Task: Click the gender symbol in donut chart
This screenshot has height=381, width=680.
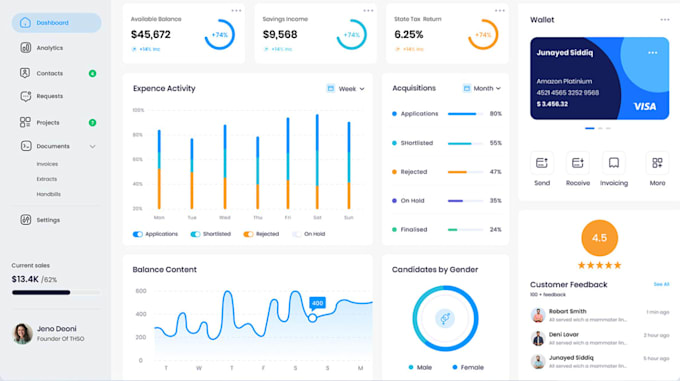Action: (x=445, y=319)
